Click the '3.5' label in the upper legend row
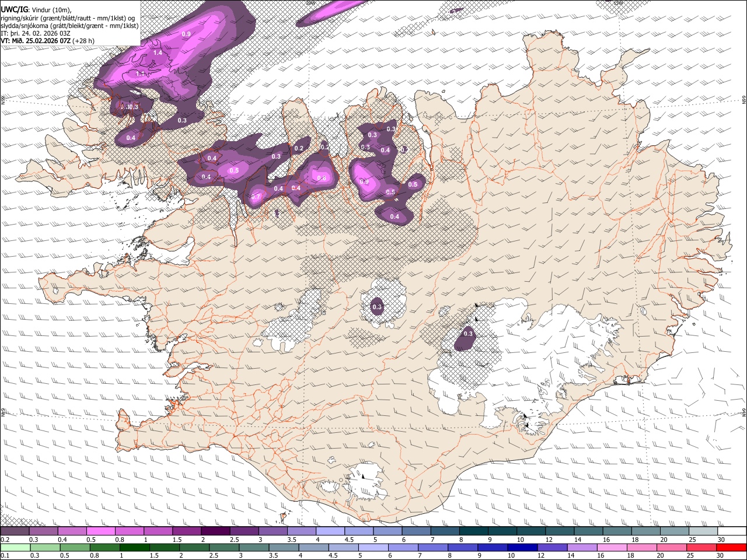The width and height of the screenshot is (747, 560). (292, 540)
